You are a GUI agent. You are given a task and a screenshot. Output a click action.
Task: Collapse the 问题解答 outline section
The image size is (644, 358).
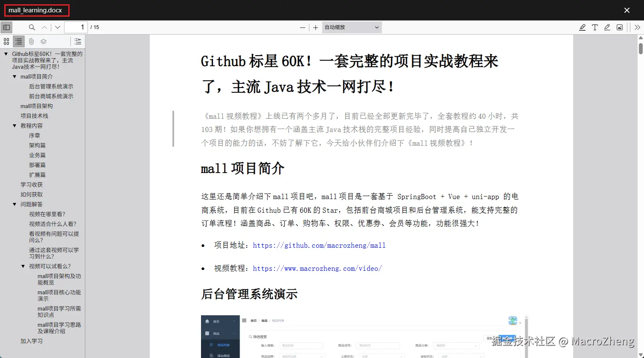[x=15, y=205]
